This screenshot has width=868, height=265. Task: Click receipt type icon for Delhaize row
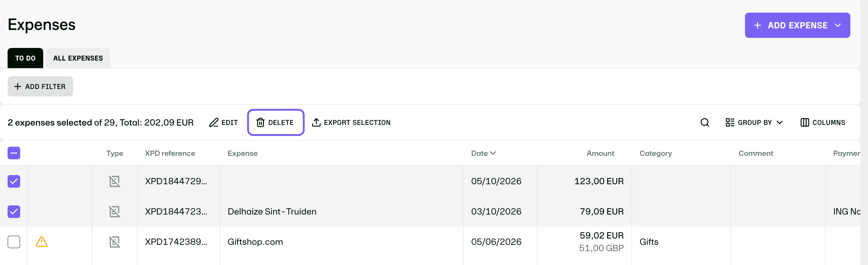point(114,212)
